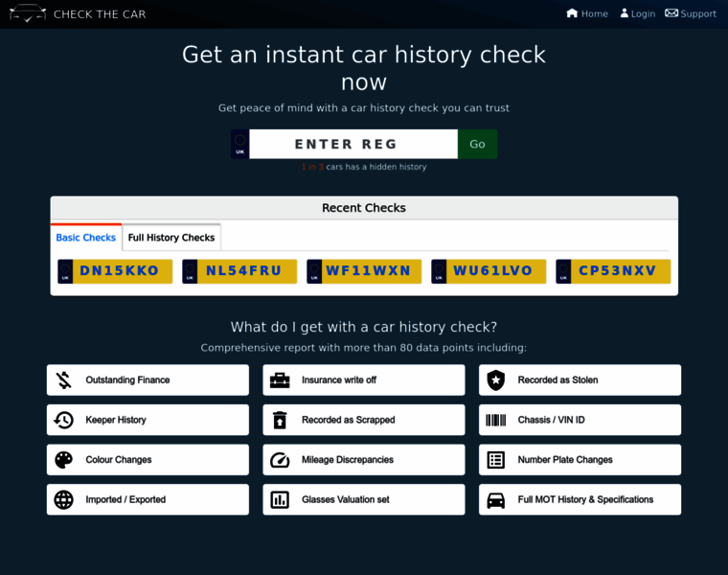Click the Number Plate Changes list icon
This screenshot has height=575, width=728.
click(x=496, y=460)
